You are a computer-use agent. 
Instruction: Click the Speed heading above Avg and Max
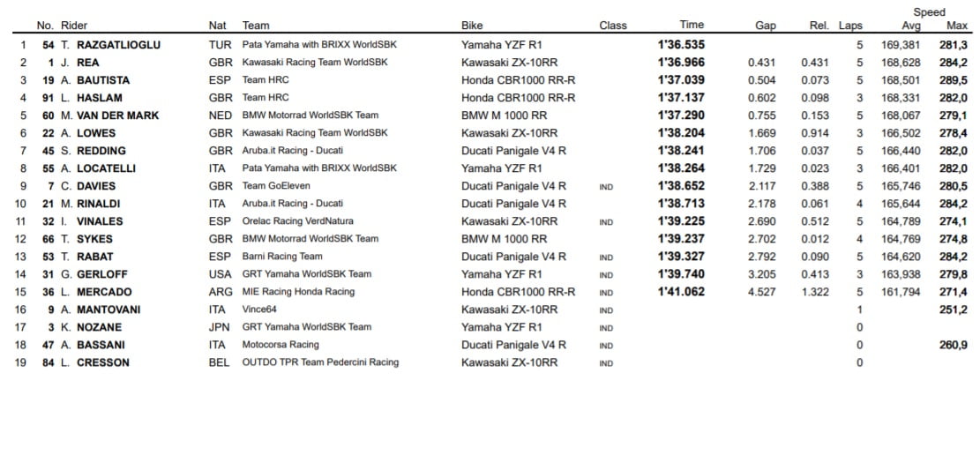[x=929, y=12]
